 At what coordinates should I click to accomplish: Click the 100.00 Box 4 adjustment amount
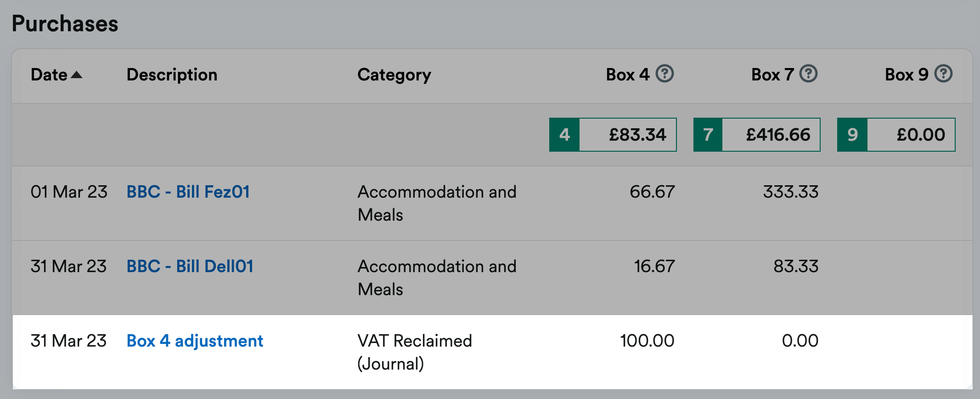tap(647, 341)
